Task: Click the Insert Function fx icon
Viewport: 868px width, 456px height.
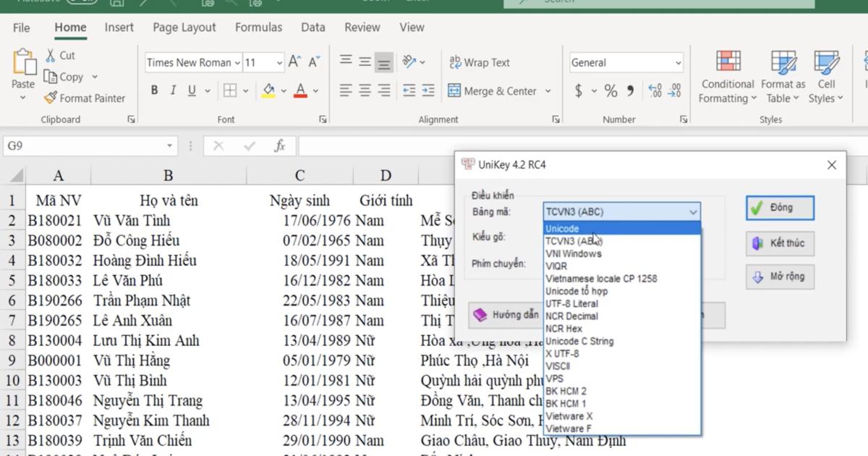Action: [x=280, y=145]
